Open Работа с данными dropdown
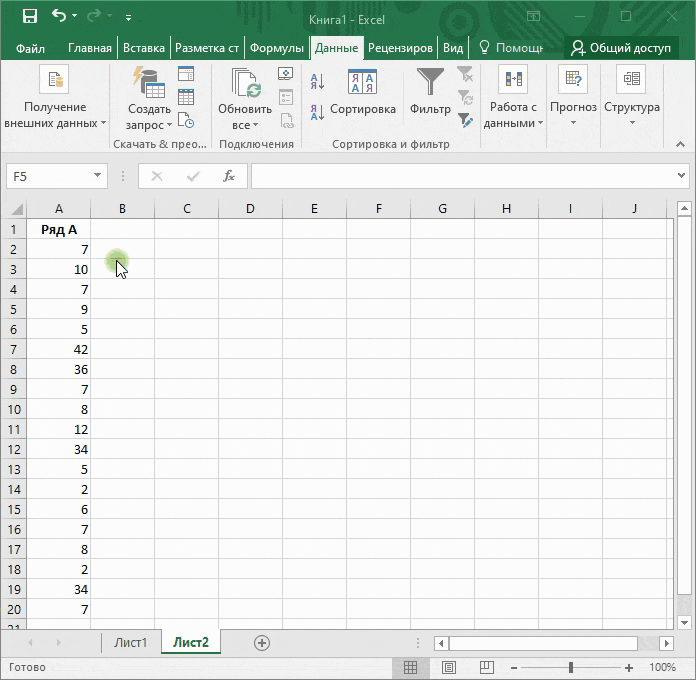Image resolution: width=696 pixels, height=680 pixels. [x=513, y=98]
